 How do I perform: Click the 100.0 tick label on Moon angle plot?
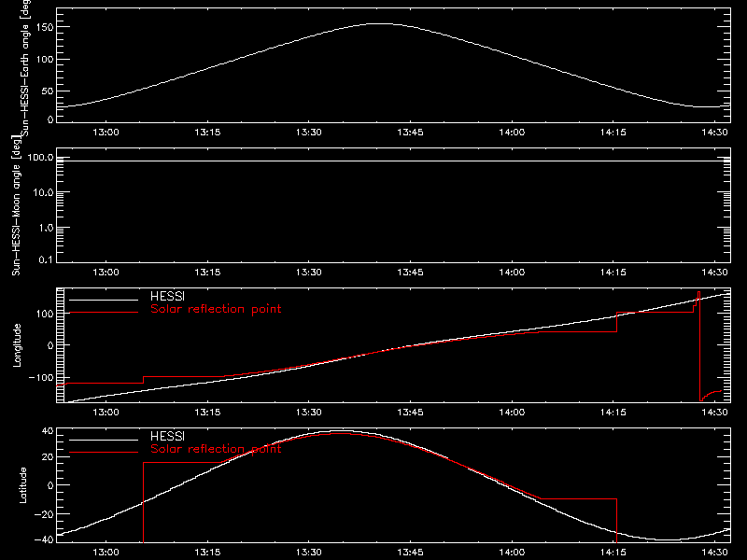40,158
